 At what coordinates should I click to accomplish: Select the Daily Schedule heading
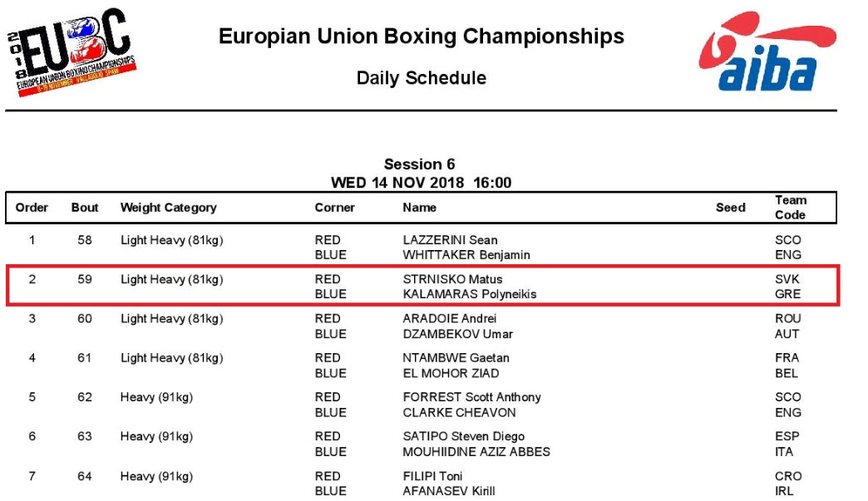(421, 78)
